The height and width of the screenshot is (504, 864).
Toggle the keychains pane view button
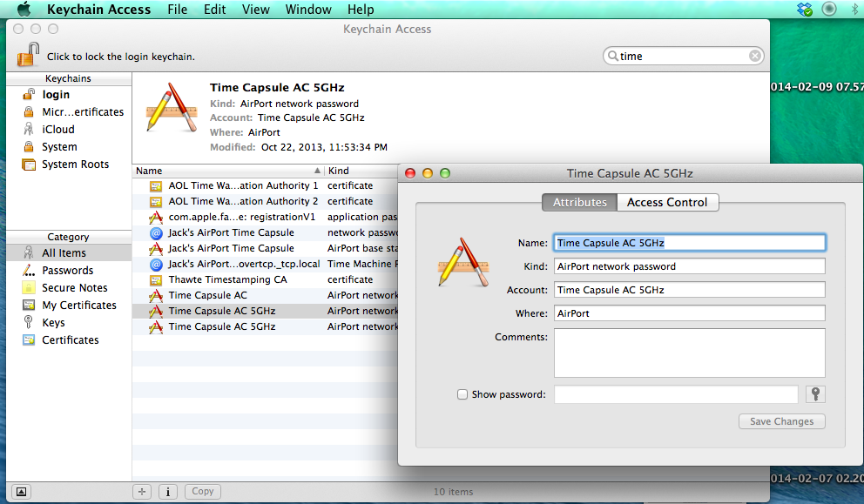tap(21, 491)
